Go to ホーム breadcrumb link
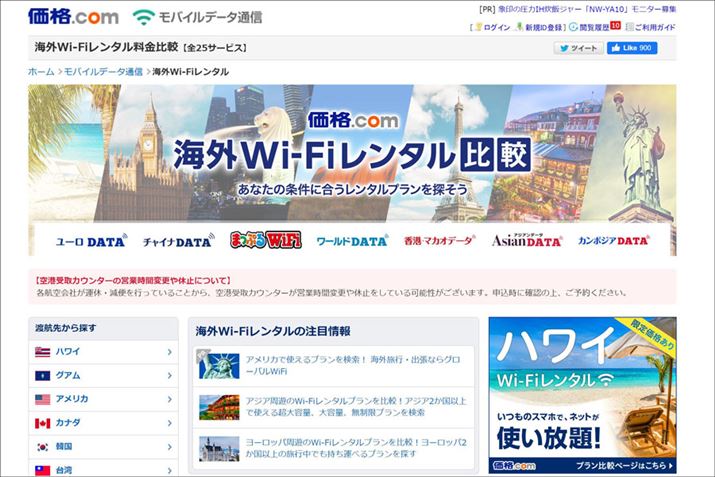Image resolution: width=715 pixels, height=477 pixels. [41, 72]
